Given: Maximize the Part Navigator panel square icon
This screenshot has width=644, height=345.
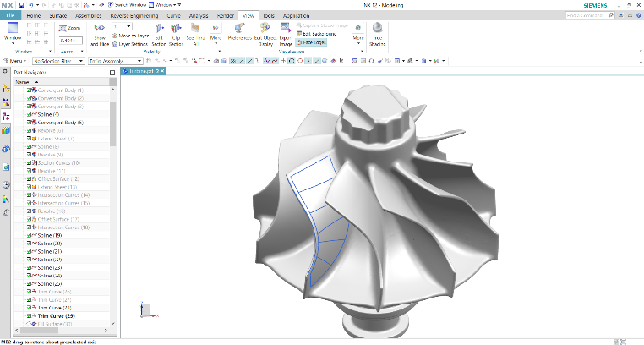Looking at the screenshot, I should (112, 72).
